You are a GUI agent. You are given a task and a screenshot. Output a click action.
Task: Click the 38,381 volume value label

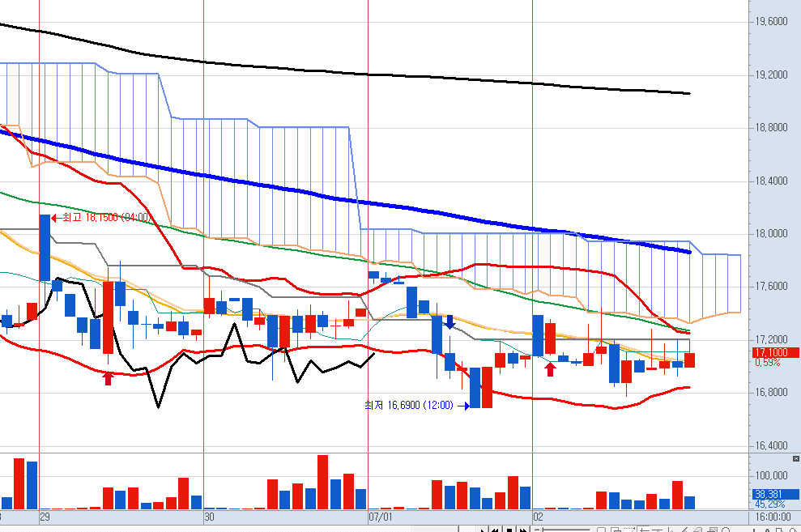(x=775, y=494)
